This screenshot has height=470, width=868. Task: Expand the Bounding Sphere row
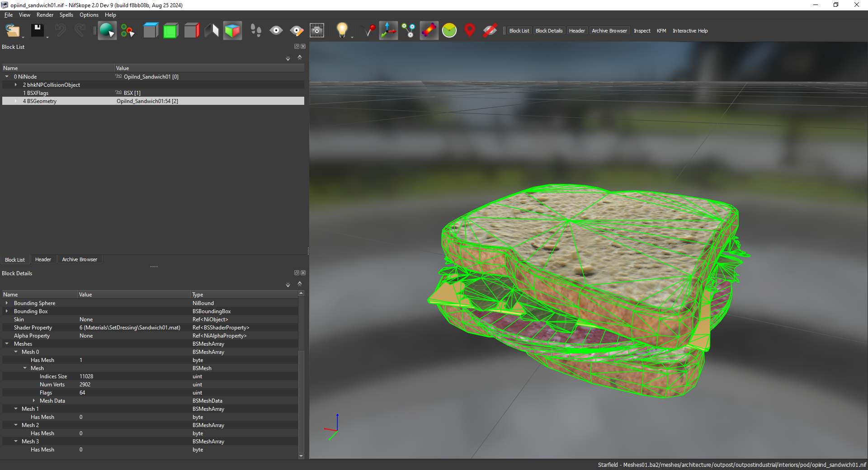pyautogui.click(x=7, y=303)
